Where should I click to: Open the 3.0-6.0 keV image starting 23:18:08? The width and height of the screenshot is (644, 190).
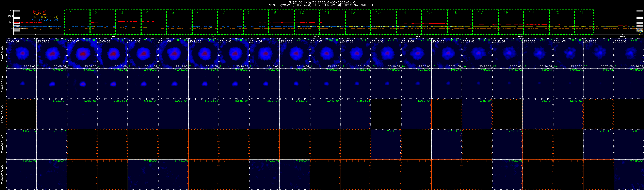coord(386,53)
